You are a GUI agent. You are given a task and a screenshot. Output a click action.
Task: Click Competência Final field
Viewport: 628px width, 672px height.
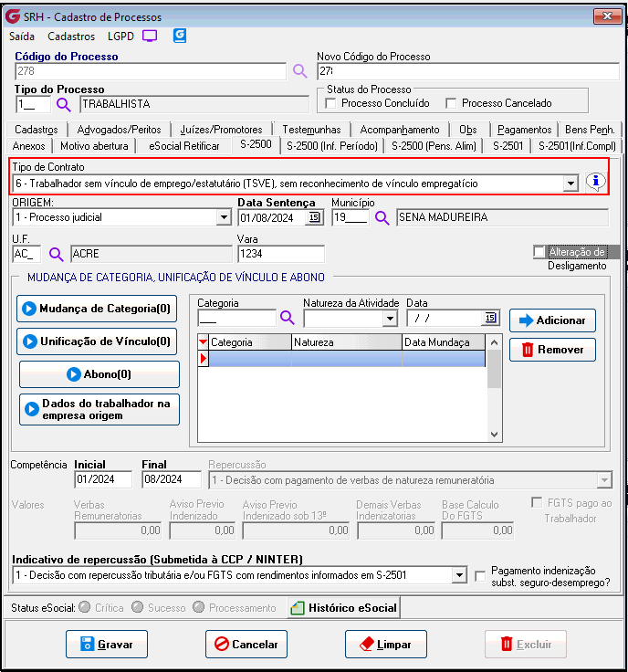172,479
